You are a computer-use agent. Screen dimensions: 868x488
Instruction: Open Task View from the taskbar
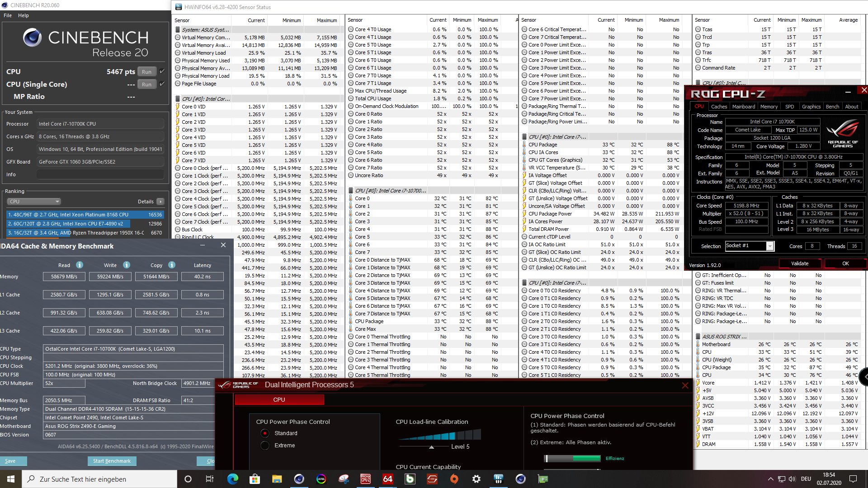click(210, 479)
